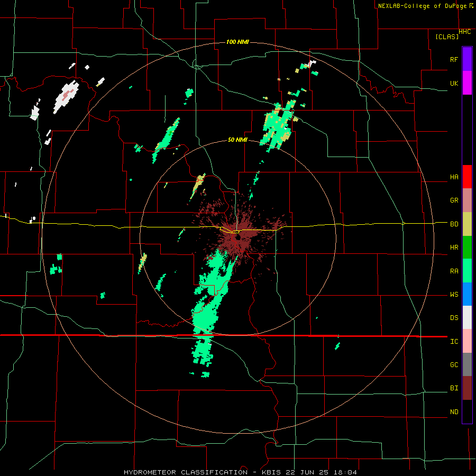The height and width of the screenshot is (476, 476).
Task: Click the ND black legend swatch
Action: [467, 411]
